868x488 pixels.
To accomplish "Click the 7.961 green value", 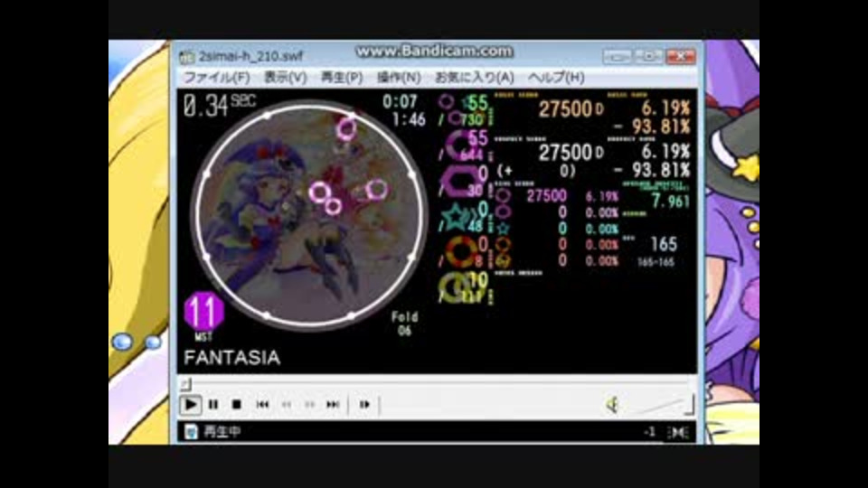I will [671, 202].
